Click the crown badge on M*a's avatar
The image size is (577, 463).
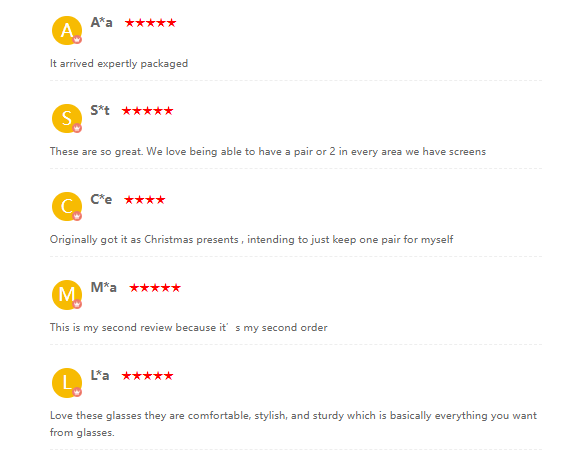(77, 304)
